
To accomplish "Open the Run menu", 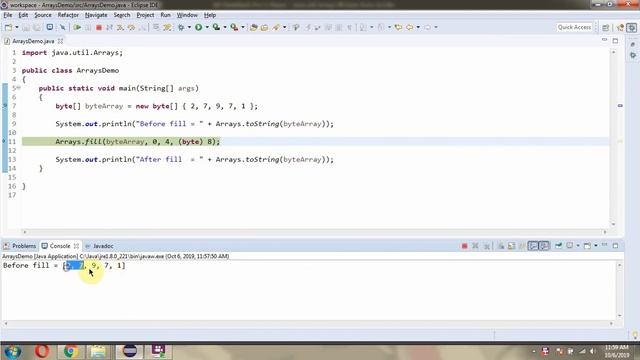I will point(165,15).
